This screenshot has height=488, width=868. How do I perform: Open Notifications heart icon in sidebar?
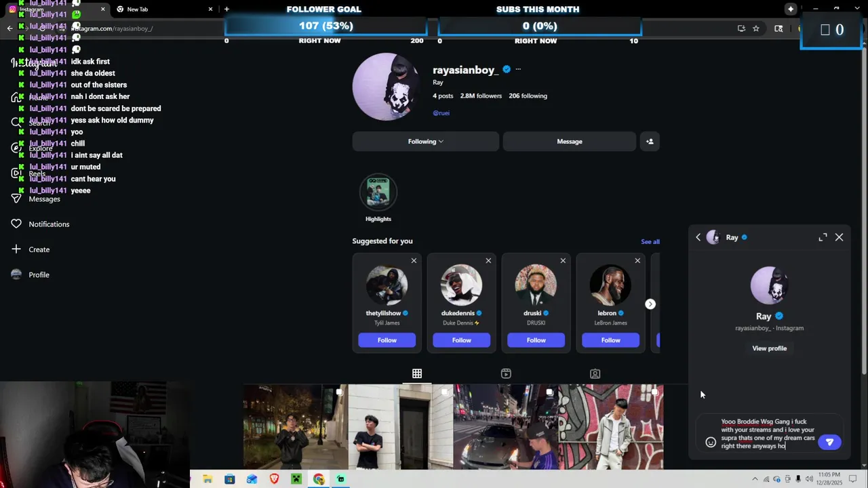pos(16,224)
